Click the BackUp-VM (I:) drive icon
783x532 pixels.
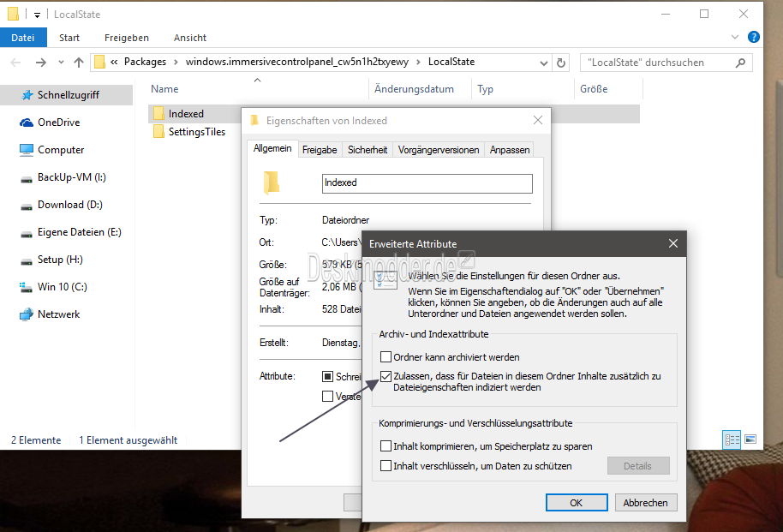[x=26, y=179]
